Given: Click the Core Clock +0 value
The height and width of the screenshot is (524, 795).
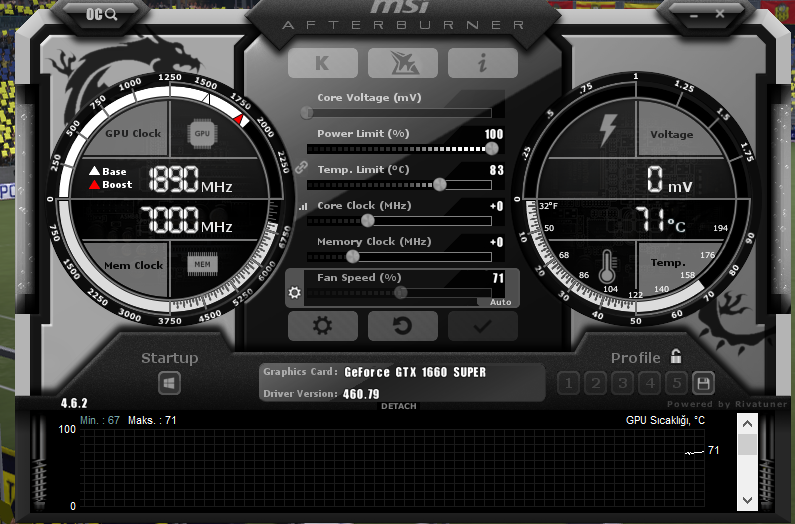Looking at the screenshot, I should [496, 206].
